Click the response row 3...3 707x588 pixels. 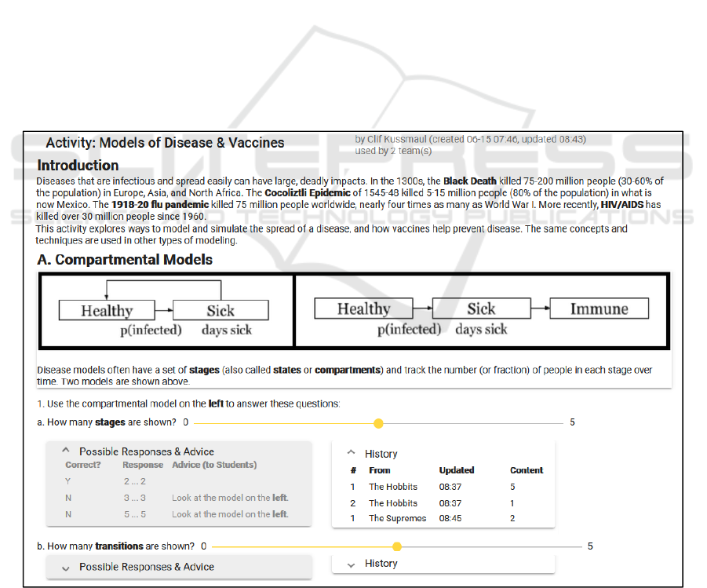point(134,498)
